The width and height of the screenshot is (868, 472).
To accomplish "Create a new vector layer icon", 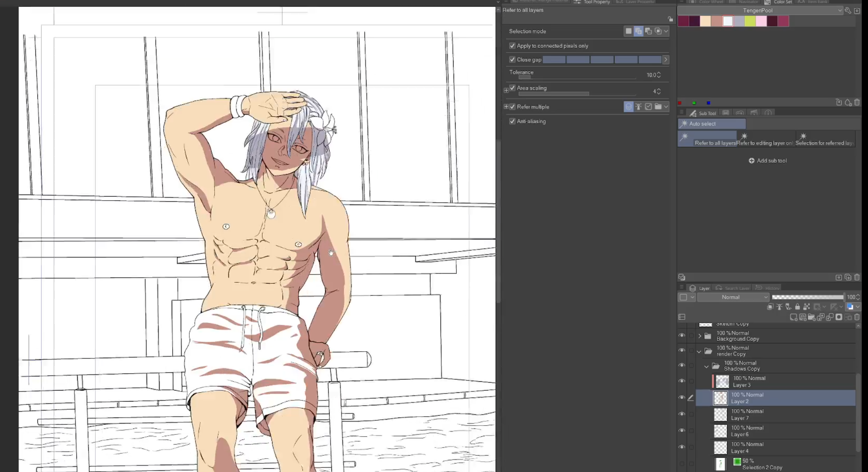I will [x=803, y=317].
